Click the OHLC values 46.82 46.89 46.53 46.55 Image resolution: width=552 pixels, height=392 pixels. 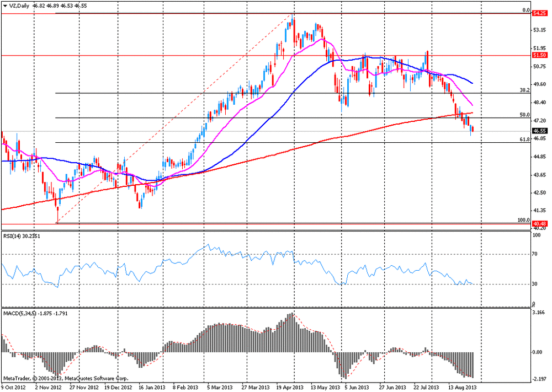click(60, 6)
